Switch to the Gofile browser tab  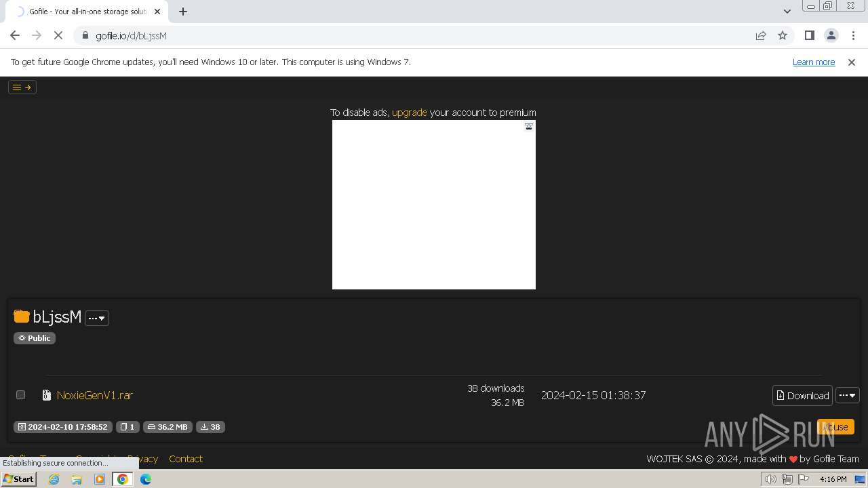(x=88, y=12)
